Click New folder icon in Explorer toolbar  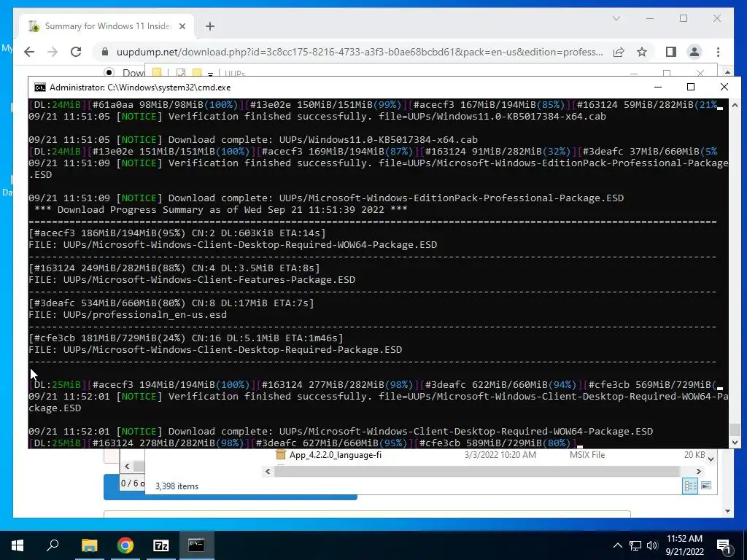click(197, 73)
